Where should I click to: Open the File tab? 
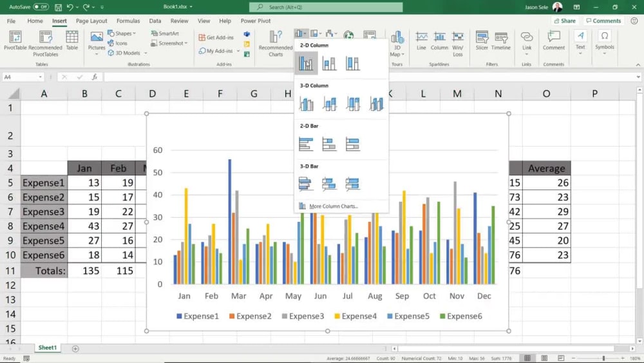click(x=11, y=21)
